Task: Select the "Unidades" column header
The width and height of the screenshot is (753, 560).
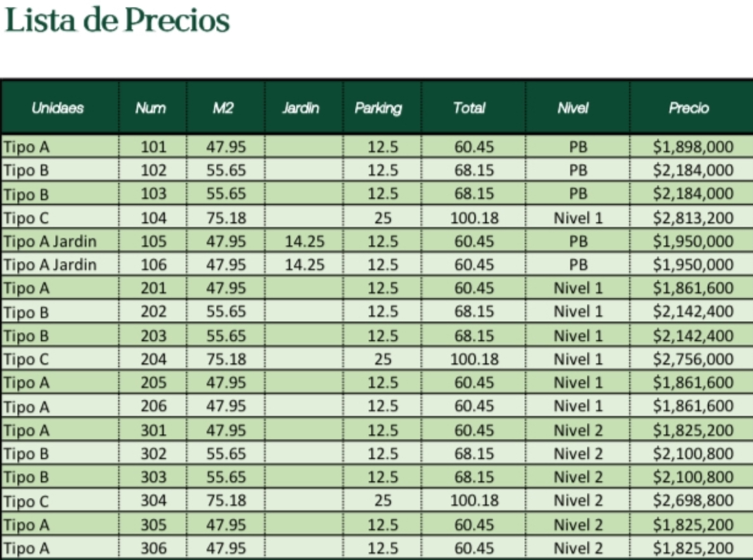Action: [x=58, y=108]
